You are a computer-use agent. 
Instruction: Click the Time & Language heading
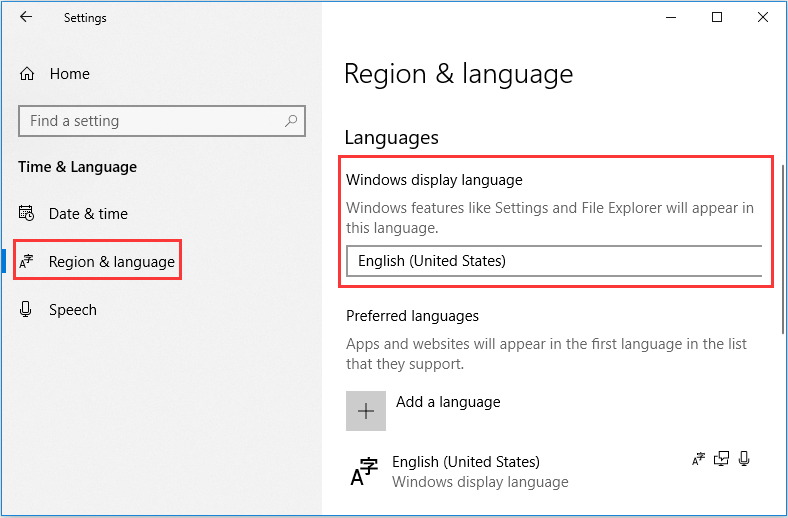(77, 167)
